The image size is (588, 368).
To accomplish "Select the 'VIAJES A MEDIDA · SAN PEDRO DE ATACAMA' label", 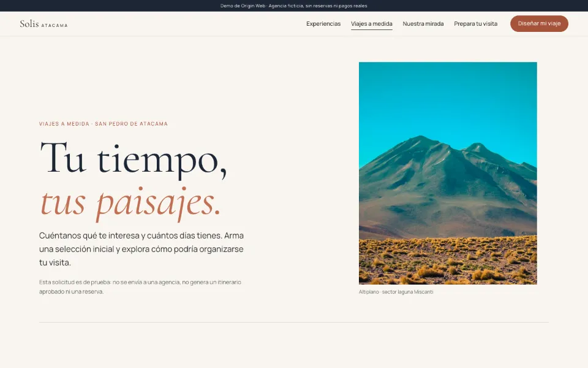I will [104, 124].
